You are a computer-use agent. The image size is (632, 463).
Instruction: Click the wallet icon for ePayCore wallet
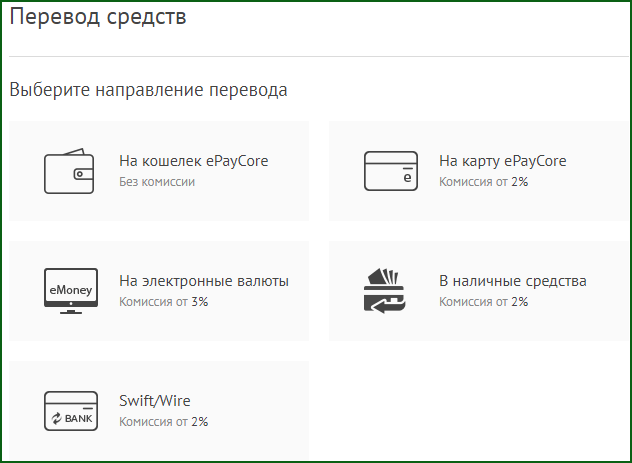[69, 171]
